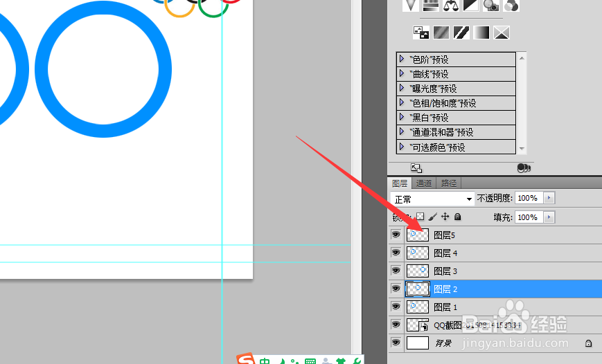Select the 图层5 layer name

[x=444, y=235]
